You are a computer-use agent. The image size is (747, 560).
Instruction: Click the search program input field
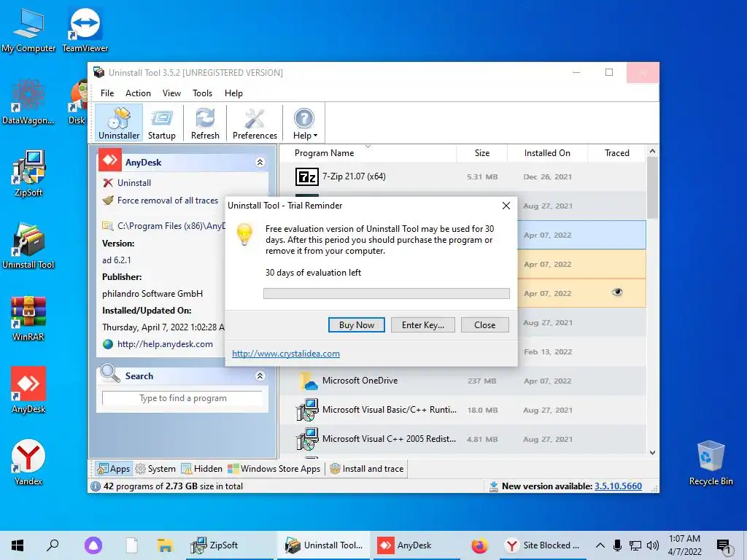point(182,398)
